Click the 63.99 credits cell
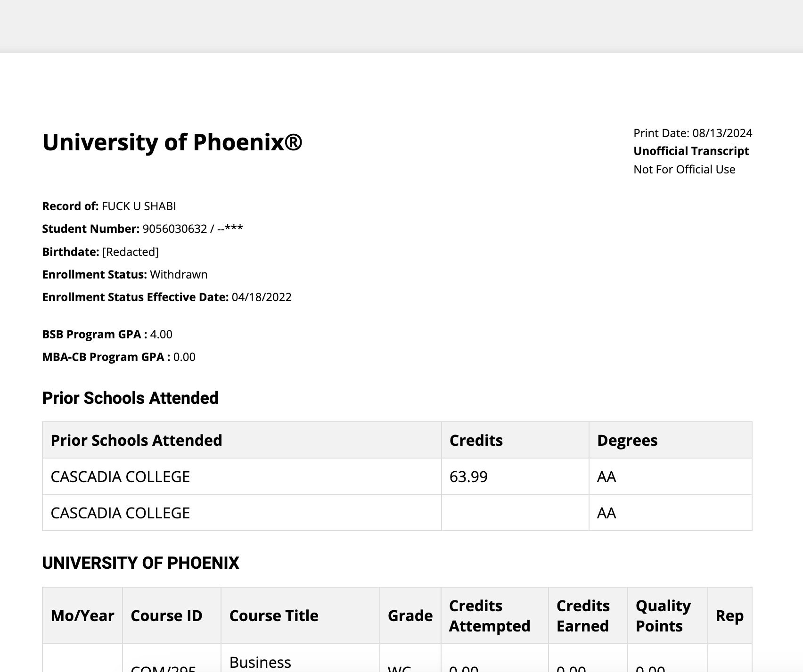 468,477
